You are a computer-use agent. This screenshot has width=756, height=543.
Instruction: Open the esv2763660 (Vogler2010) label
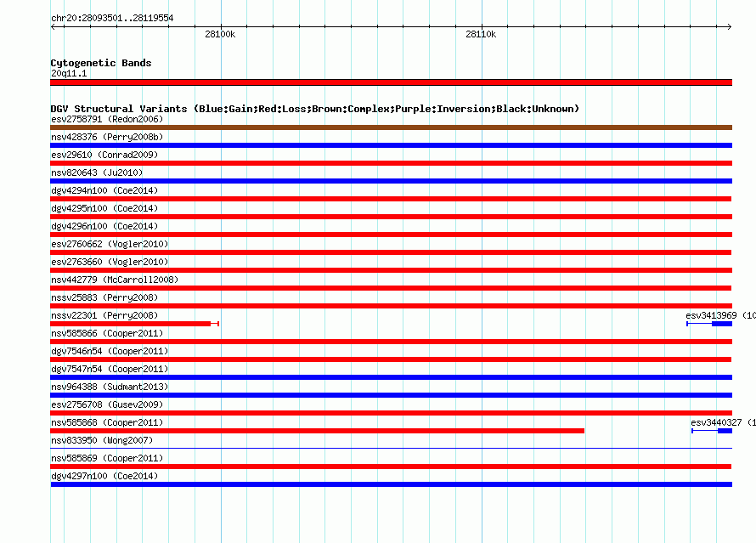(x=110, y=262)
